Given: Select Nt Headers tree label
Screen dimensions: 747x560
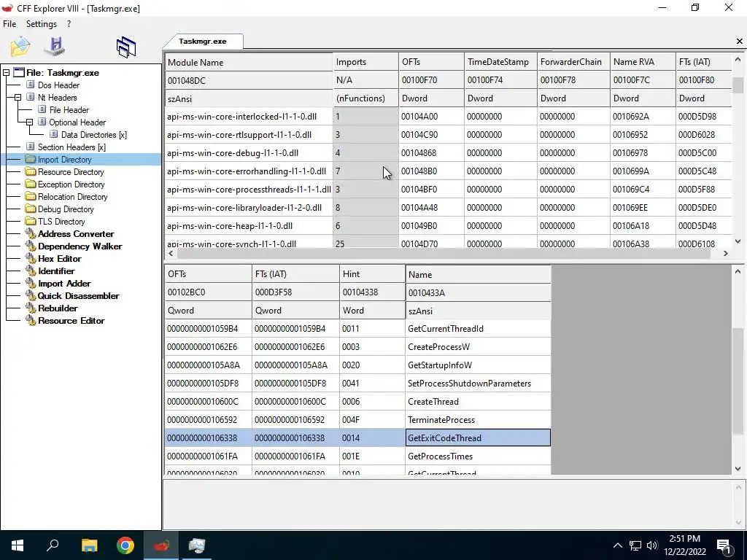Looking at the screenshot, I should tap(57, 97).
